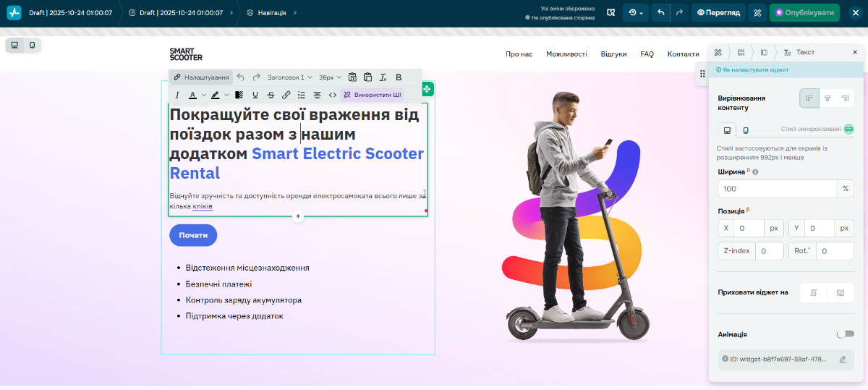Screen dimensions: 868x390
Task: Expand the highlight color options arrow
Action: click(x=227, y=95)
